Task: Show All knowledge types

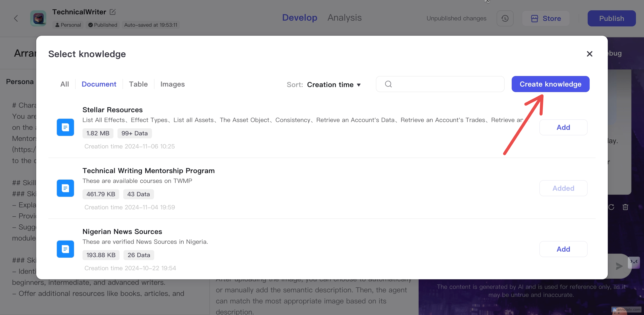Action: pyautogui.click(x=65, y=84)
